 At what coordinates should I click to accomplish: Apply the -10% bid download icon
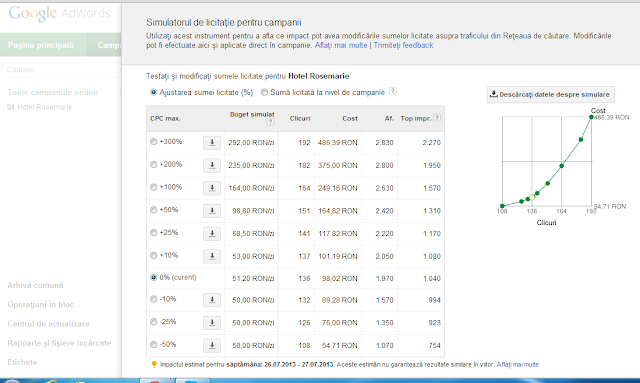pos(212,300)
